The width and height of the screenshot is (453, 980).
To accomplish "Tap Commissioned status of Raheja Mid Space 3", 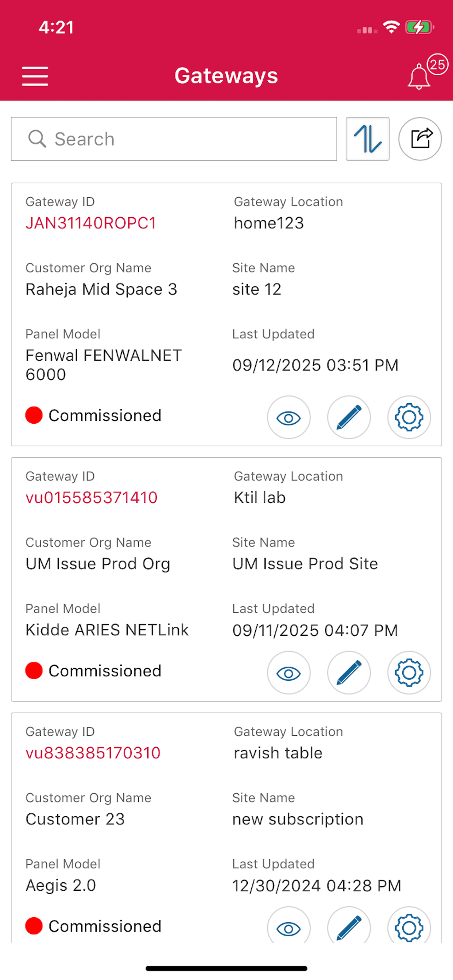I will [x=105, y=415].
